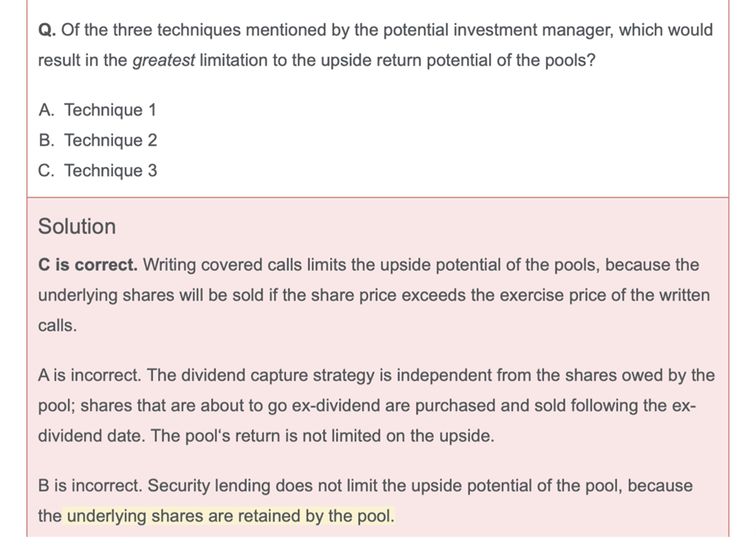The width and height of the screenshot is (756, 537).
Task: Click the word "calls." ending the first solution paragraph
Action: click(57, 326)
